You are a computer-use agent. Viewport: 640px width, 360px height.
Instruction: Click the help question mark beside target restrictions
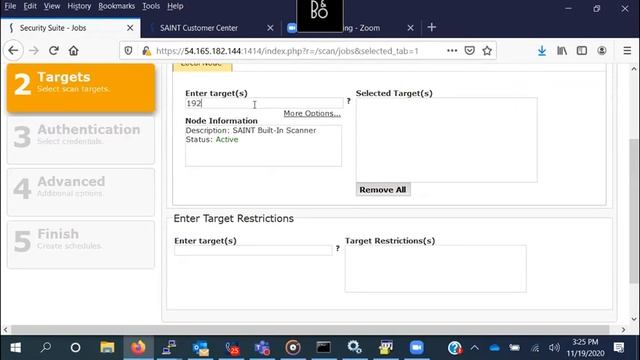point(338,248)
